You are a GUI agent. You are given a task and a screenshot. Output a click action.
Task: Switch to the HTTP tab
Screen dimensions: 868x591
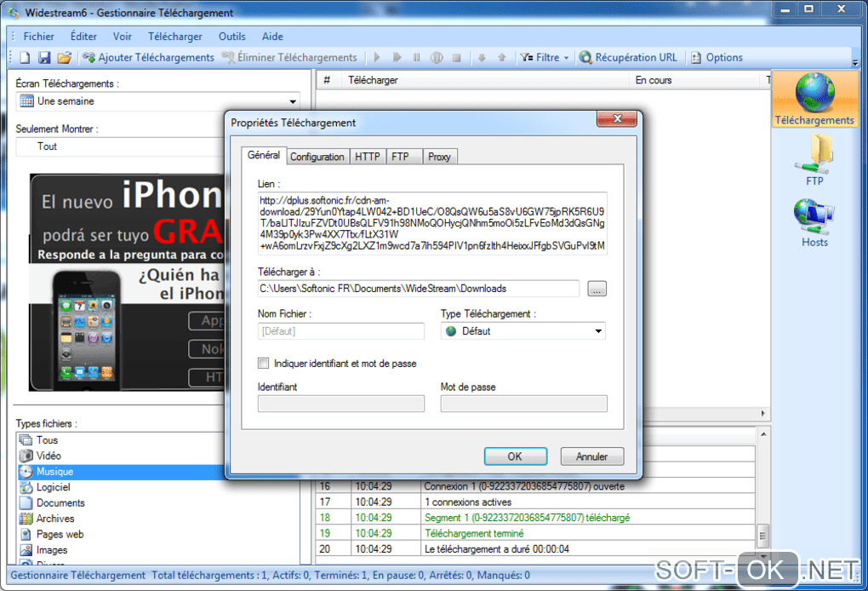[368, 157]
